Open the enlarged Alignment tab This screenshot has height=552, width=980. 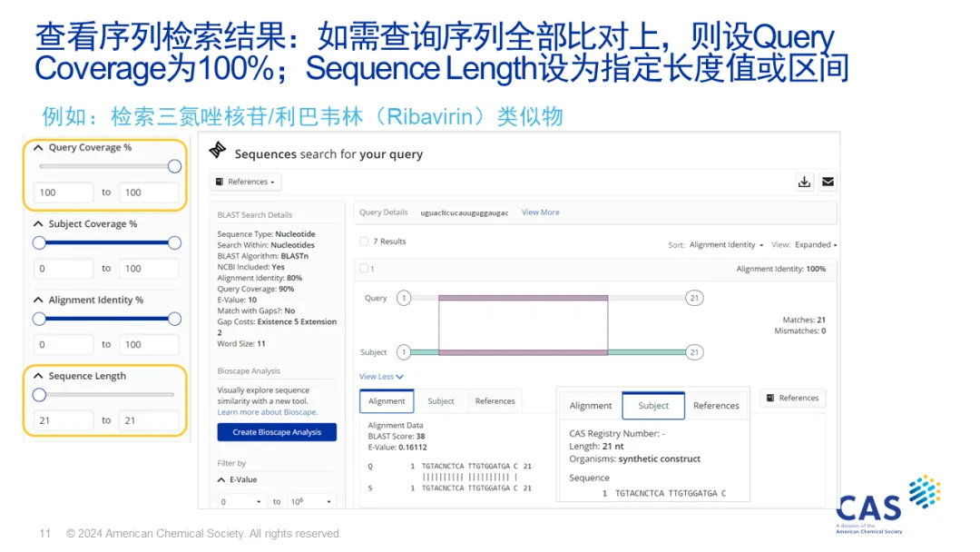tap(591, 406)
